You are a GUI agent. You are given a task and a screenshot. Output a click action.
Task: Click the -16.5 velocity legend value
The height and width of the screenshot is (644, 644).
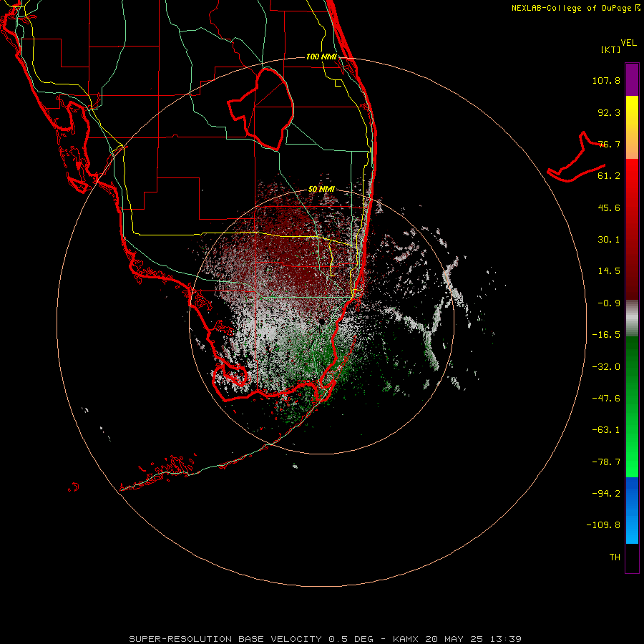[x=606, y=335]
